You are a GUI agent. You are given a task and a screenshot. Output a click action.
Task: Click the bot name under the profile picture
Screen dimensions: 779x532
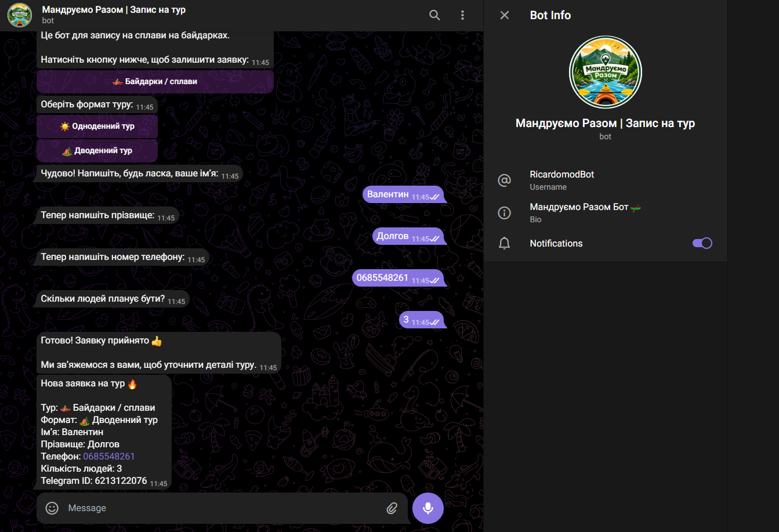(x=606, y=123)
